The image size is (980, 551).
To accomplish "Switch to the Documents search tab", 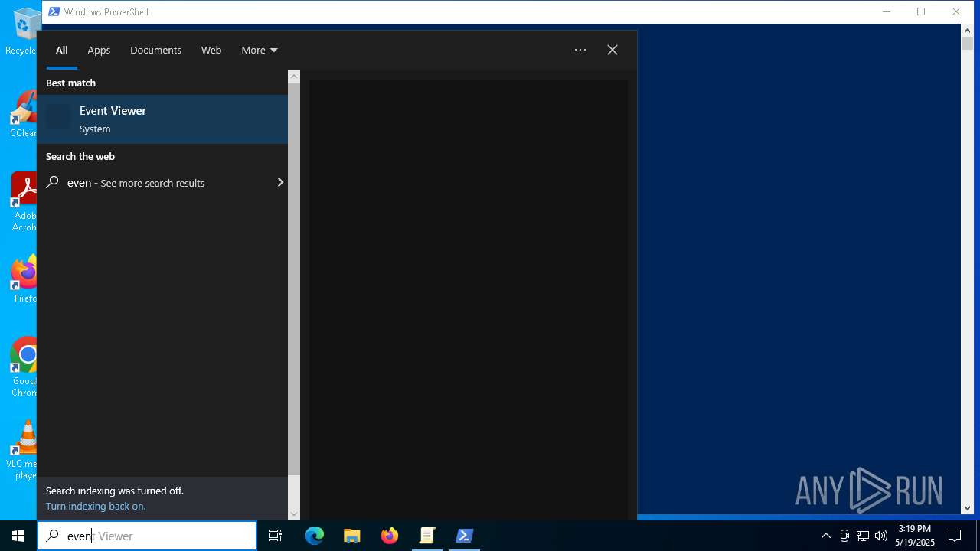I will pos(155,51).
